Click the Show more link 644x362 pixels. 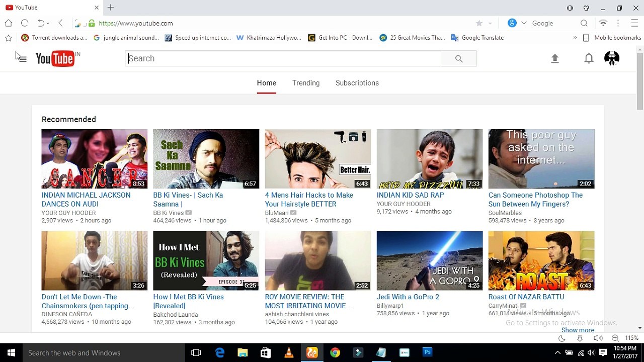coord(578,330)
